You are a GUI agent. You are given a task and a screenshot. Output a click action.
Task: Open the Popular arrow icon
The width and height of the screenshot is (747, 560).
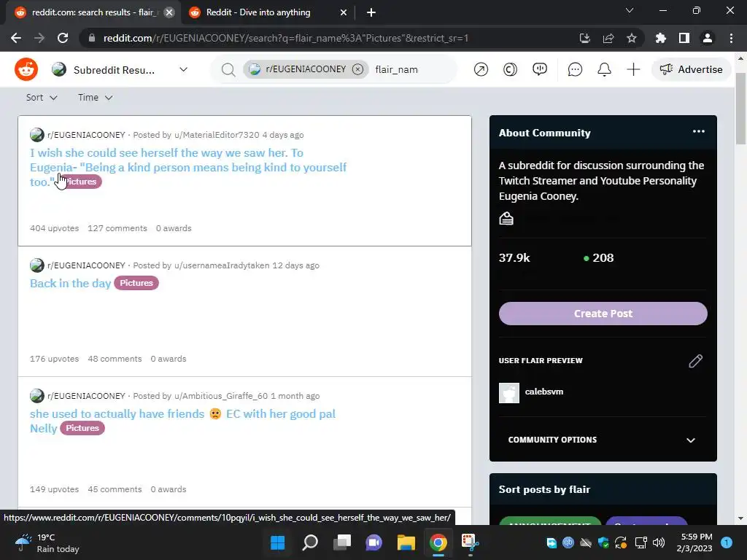(481, 69)
